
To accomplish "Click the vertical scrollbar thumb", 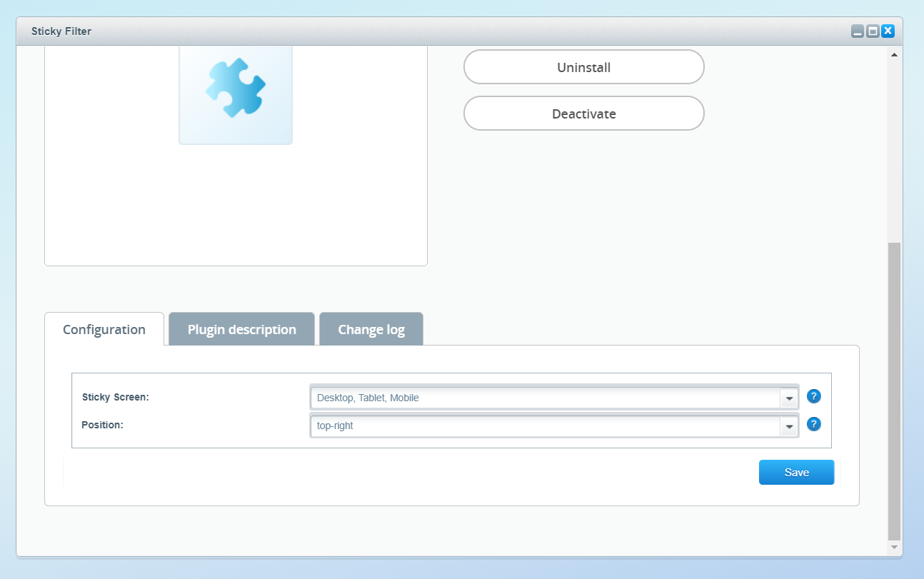I will 894,391.
